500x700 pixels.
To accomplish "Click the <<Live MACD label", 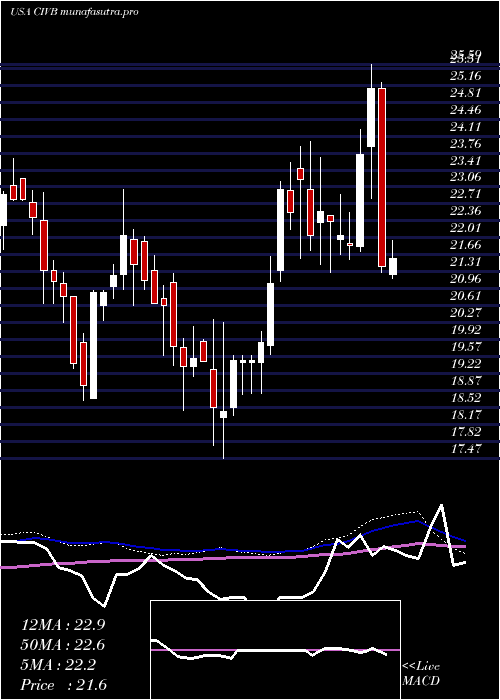I will [421, 674].
